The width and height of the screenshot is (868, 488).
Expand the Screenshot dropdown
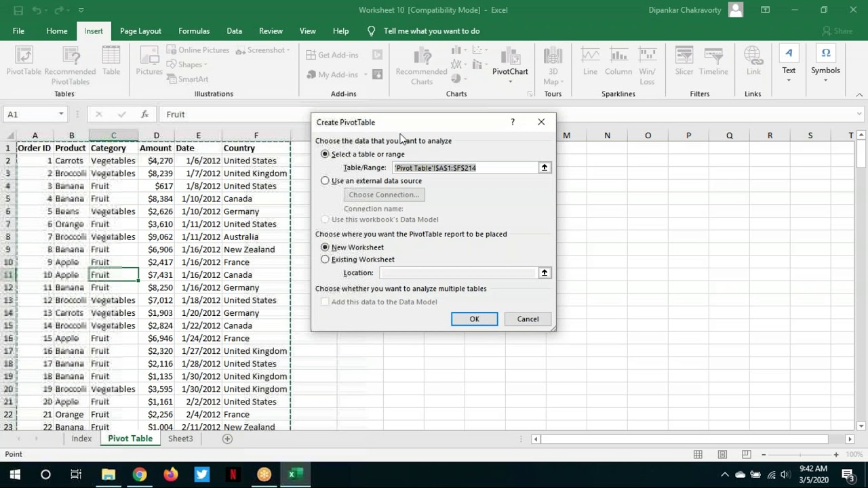288,50
